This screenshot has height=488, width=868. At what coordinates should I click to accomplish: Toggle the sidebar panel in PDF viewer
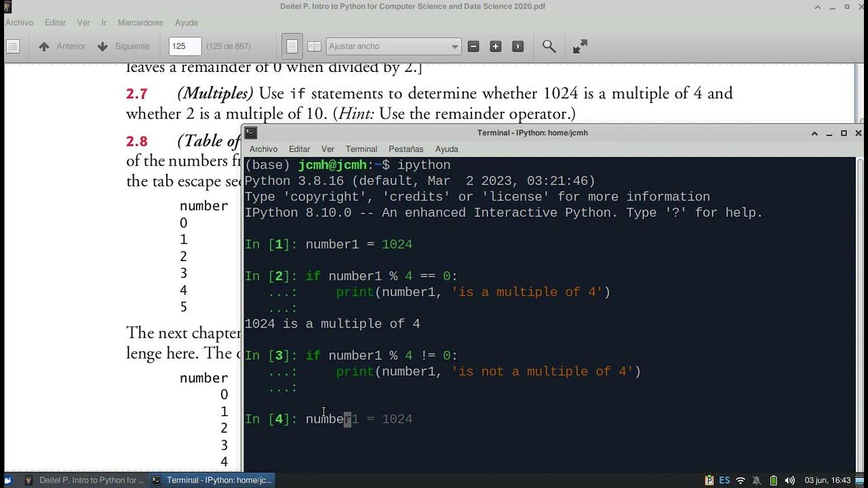tap(13, 46)
